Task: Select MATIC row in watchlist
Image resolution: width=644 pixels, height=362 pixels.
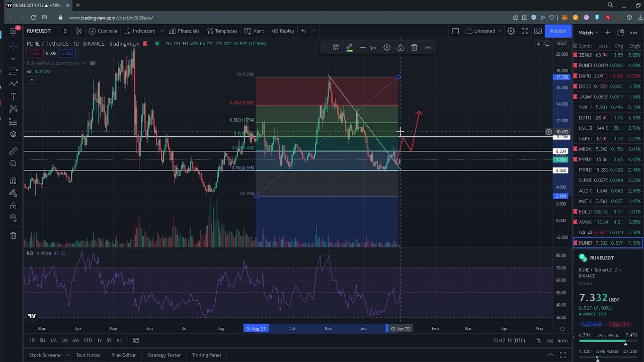Action: 608,201
